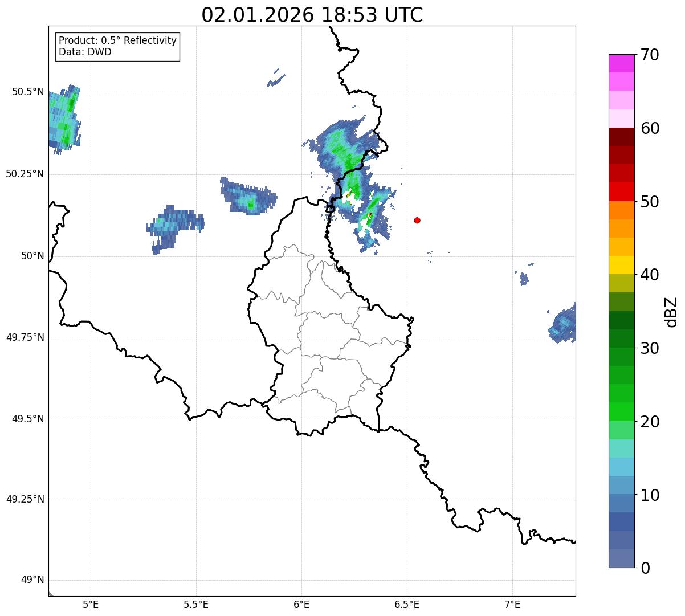Click the 6.5°E longitude label
The height and width of the screenshot is (616, 685).
point(407,605)
